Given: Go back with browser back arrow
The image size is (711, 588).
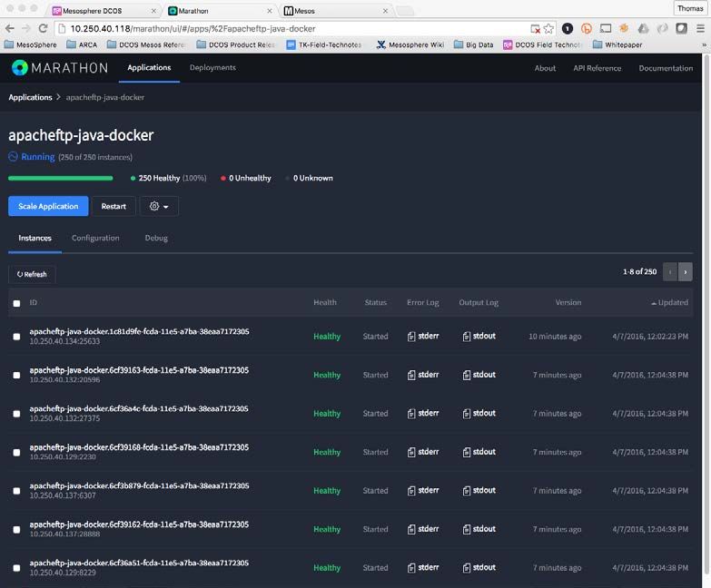Looking at the screenshot, I should [x=9, y=28].
